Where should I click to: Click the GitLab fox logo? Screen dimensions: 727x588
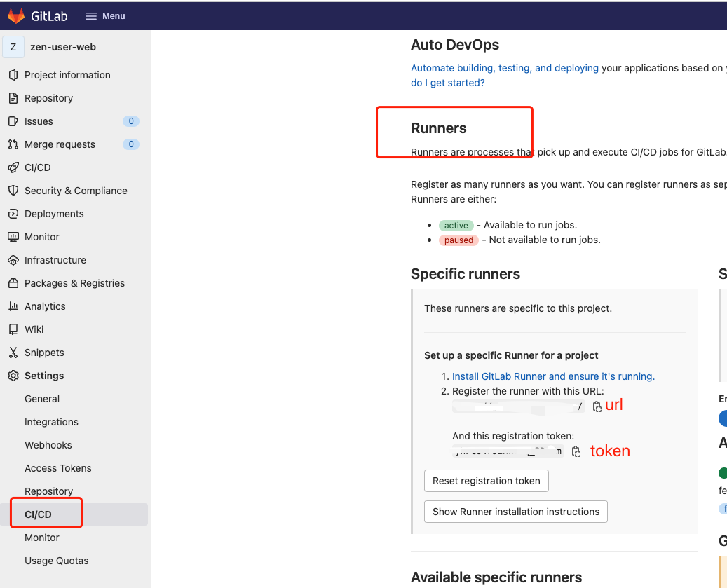[x=15, y=15]
